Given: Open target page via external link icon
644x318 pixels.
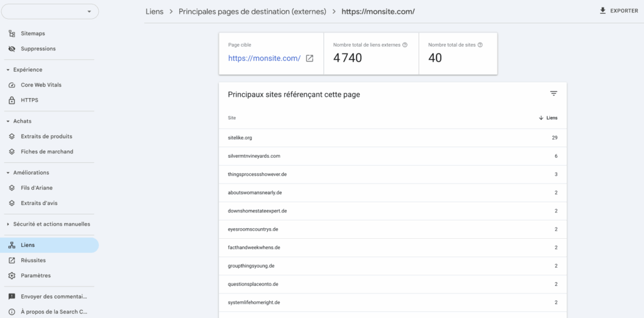Looking at the screenshot, I should pos(309,58).
